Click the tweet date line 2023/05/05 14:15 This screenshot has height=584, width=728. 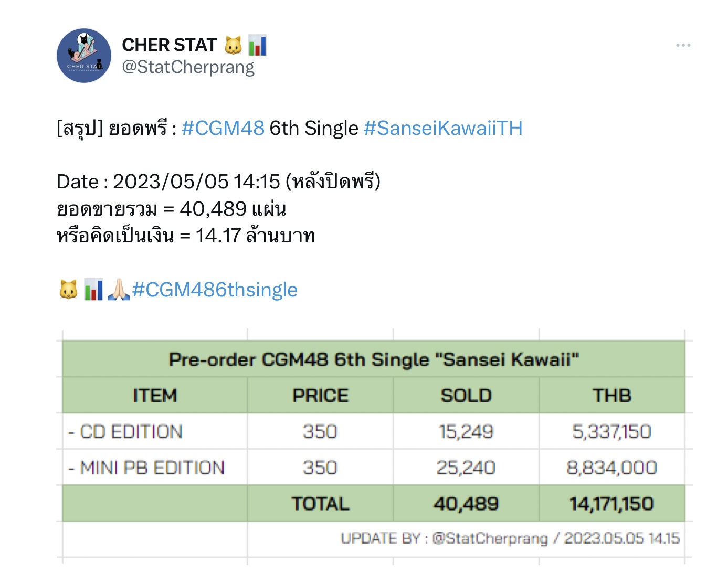[x=218, y=182]
